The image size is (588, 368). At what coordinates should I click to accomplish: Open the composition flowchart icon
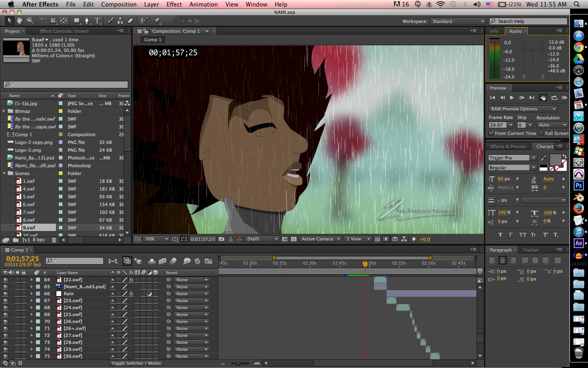[404, 239]
